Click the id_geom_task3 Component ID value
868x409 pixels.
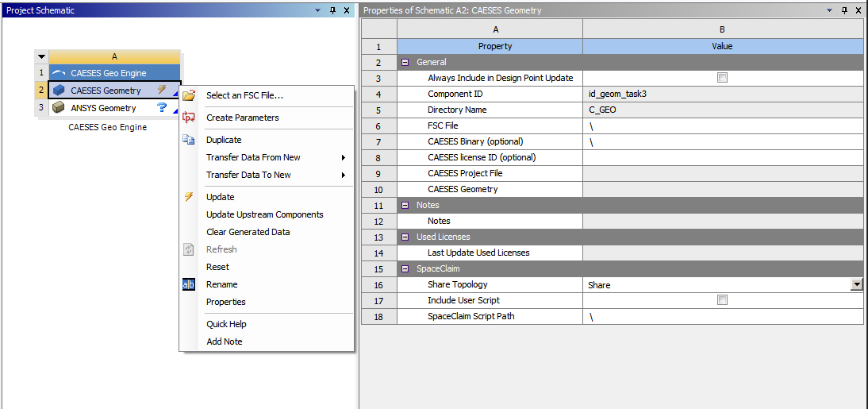click(618, 94)
